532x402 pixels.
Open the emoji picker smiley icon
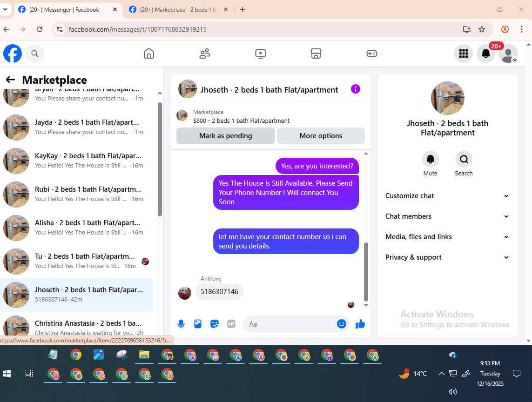point(342,324)
